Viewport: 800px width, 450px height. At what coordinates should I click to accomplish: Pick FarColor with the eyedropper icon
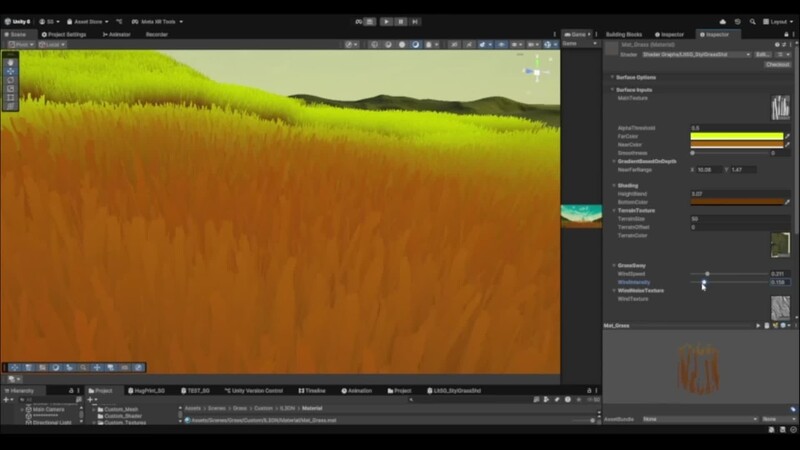787,136
